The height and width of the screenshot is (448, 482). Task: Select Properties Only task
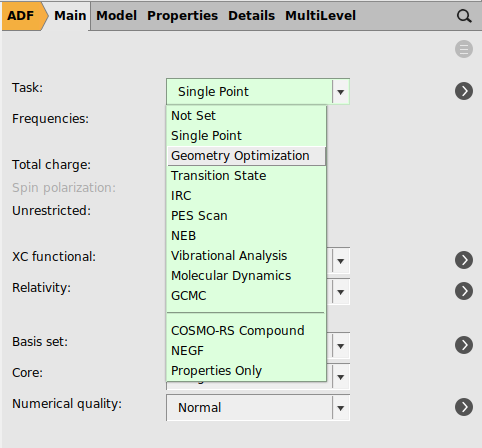[246, 371]
